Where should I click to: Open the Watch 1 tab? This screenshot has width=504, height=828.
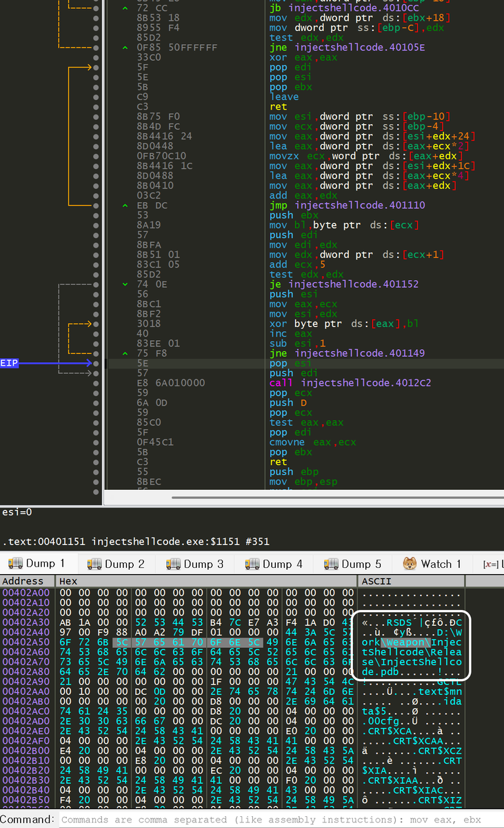(x=432, y=564)
